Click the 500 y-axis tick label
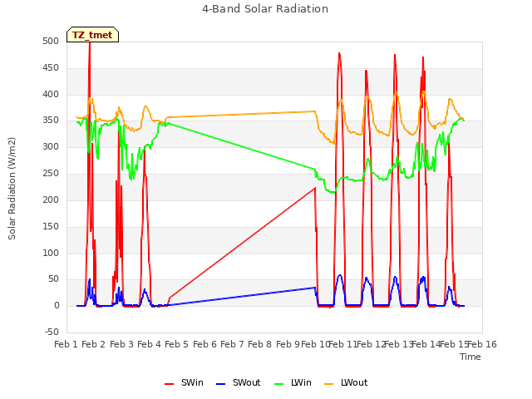Screen dimensions: 532x399 coord(51,41)
